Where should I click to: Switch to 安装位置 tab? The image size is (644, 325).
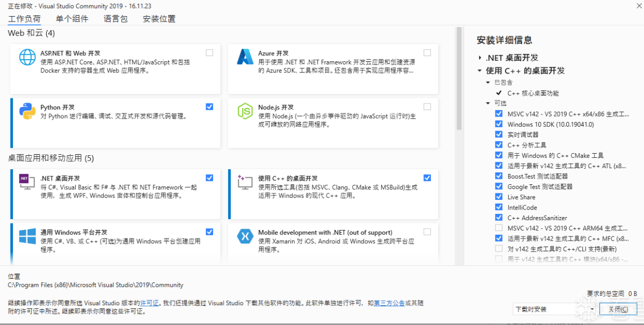pyautogui.click(x=159, y=19)
